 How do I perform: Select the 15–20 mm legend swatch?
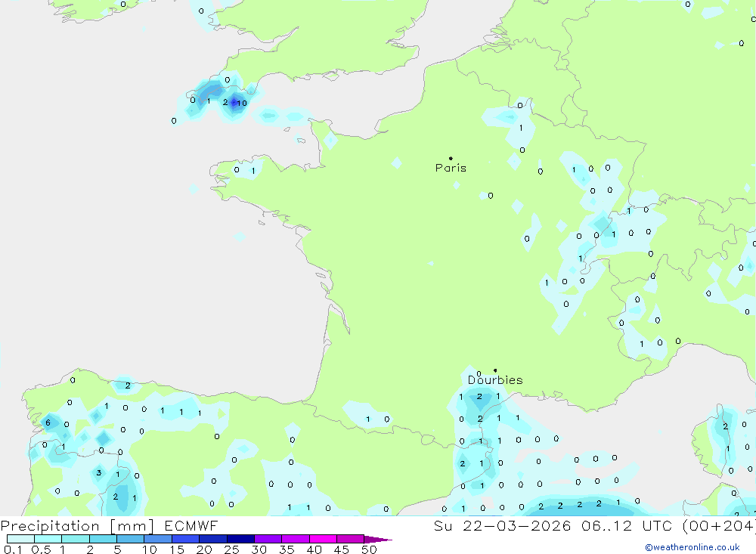pos(186,539)
